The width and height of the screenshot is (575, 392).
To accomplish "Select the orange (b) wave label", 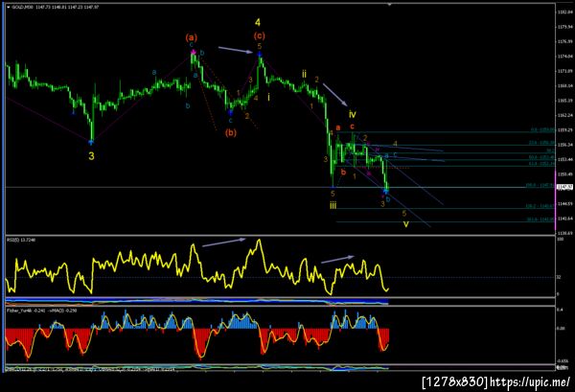I will [x=231, y=133].
